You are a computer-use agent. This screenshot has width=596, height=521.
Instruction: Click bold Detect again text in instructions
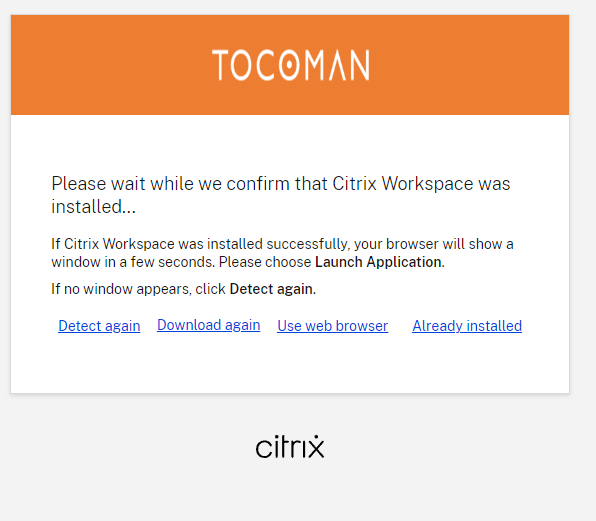(273, 289)
